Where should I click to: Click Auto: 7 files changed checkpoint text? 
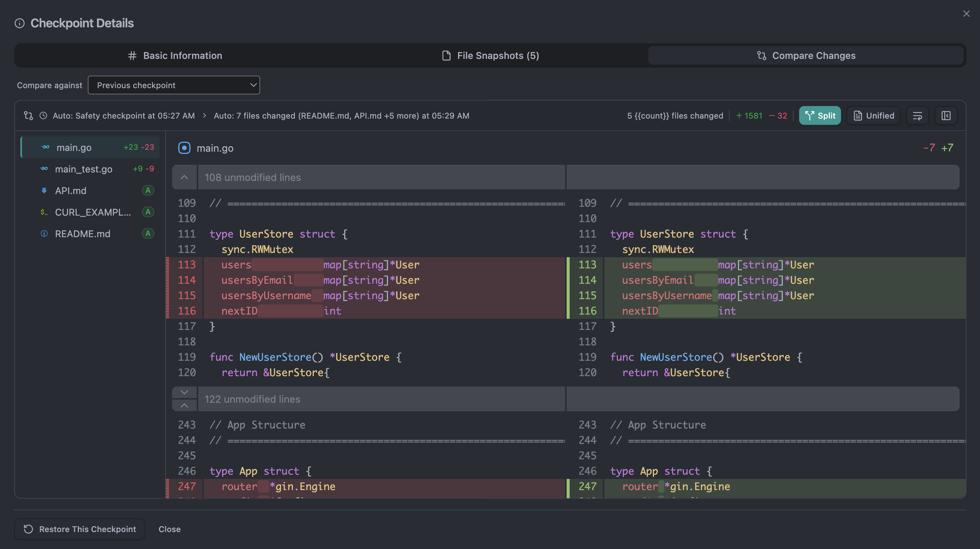click(x=341, y=115)
